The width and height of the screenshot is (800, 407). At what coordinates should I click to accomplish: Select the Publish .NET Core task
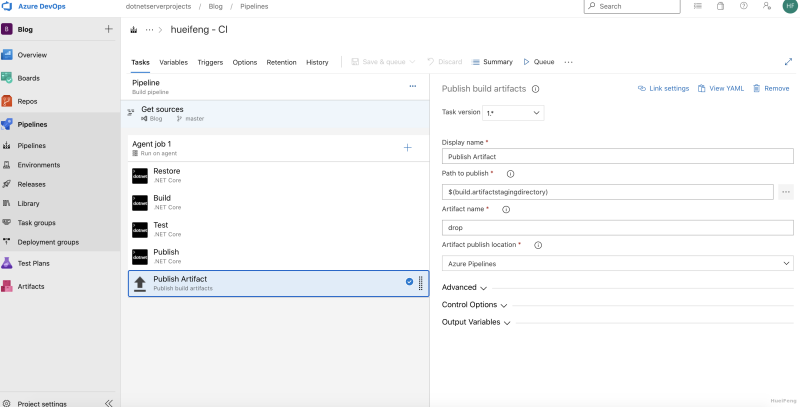(278, 257)
